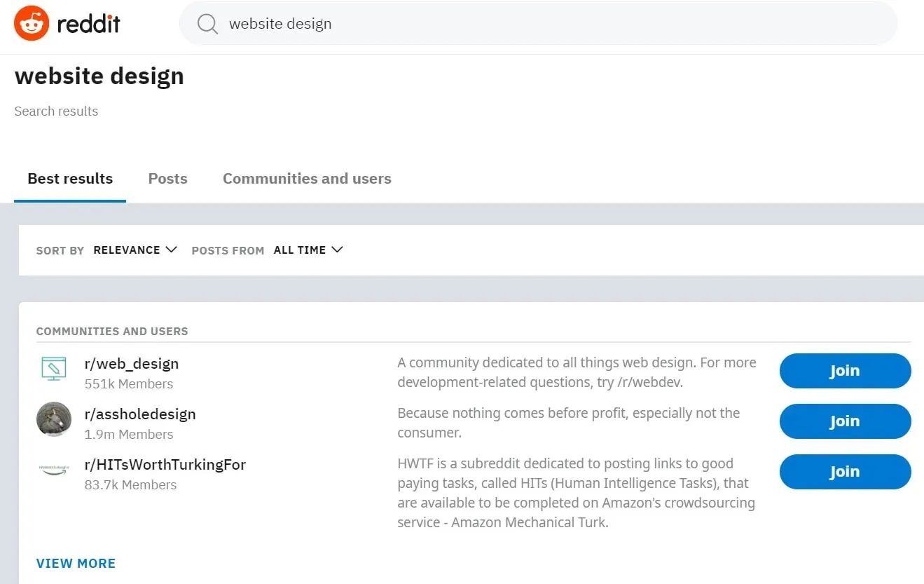
Task: Select the Communities and users tab
Action: tap(307, 179)
